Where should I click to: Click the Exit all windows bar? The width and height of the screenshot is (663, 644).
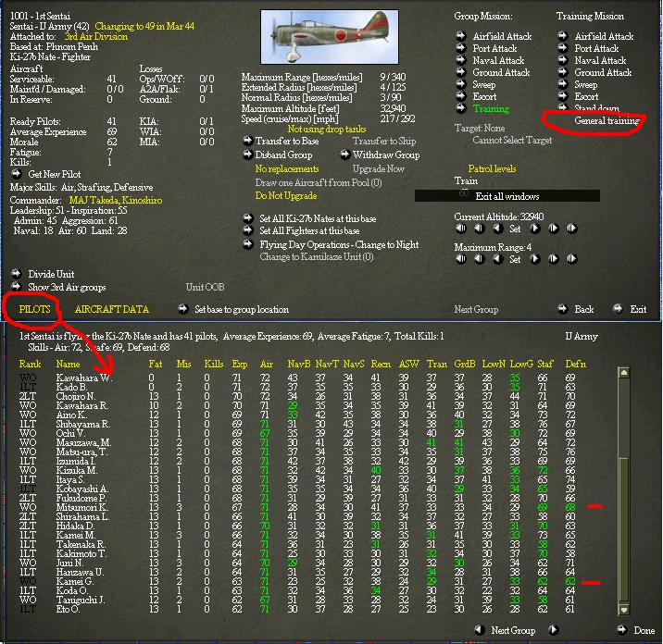point(507,195)
